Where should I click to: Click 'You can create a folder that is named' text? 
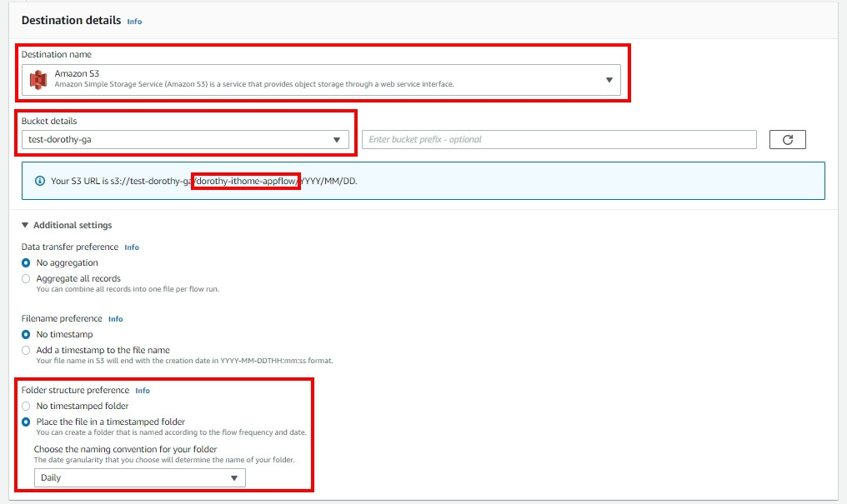click(x=171, y=432)
